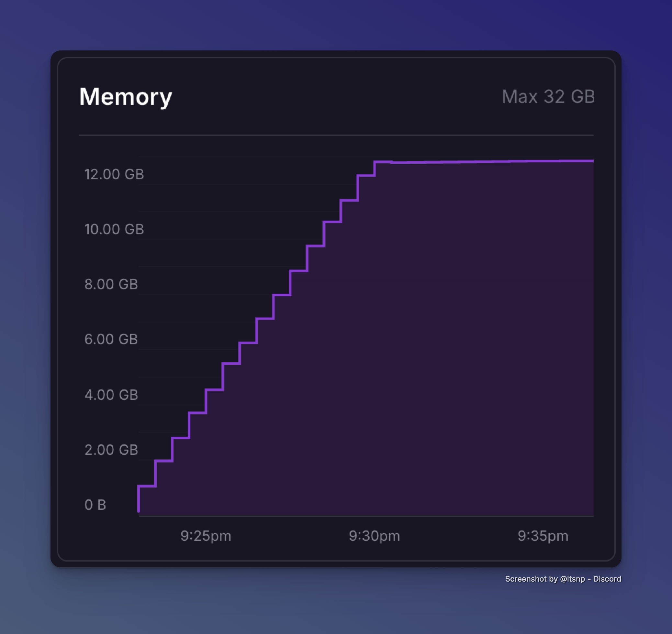Screen dimensions: 672x634
Task: Click the chart's bottom x-axis baseline
Action: [366, 516]
